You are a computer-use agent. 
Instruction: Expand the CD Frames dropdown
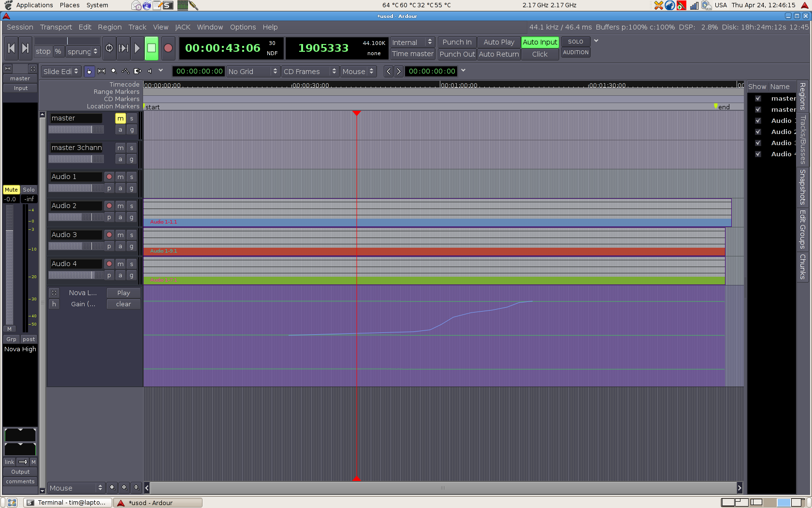[310, 71]
